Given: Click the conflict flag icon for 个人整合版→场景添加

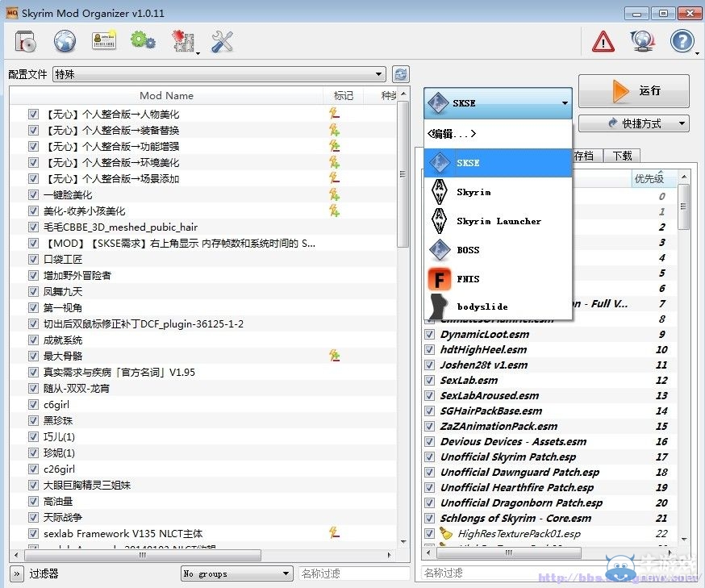Looking at the screenshot, I should (334, 178).
